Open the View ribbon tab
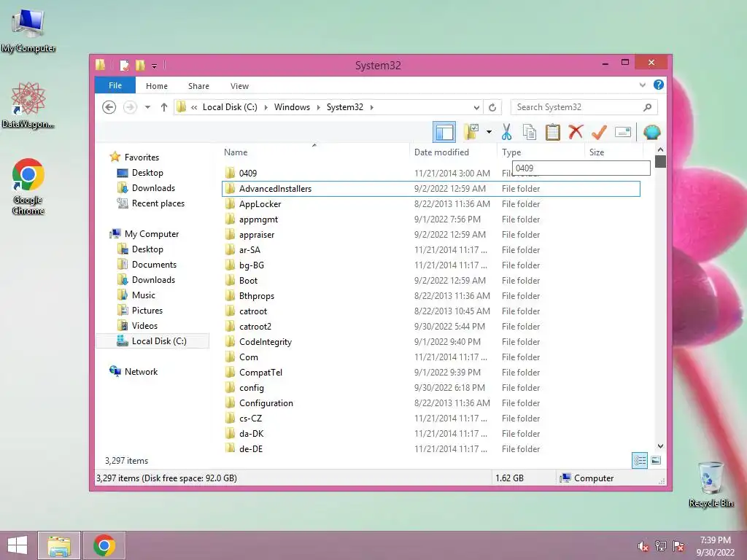The image size is (747, 560). 239,86
